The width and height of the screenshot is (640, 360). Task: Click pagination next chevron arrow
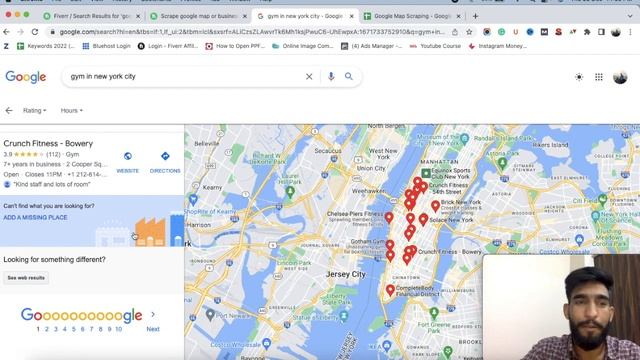coord(153,314)
